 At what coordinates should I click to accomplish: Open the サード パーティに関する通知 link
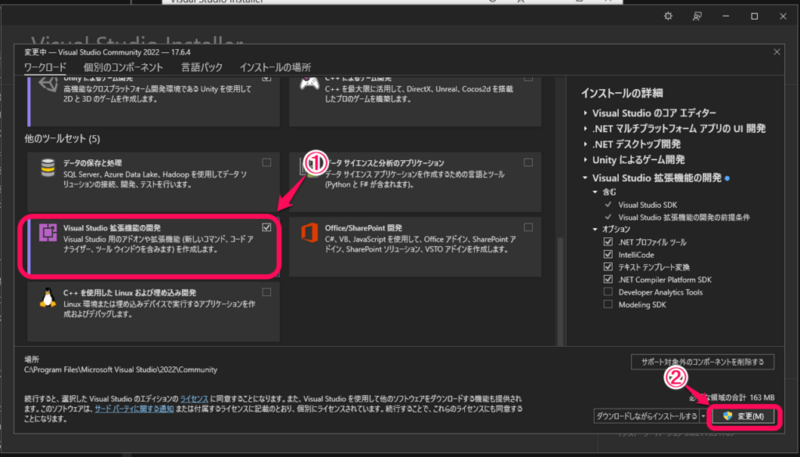click(x=134, y=409)
